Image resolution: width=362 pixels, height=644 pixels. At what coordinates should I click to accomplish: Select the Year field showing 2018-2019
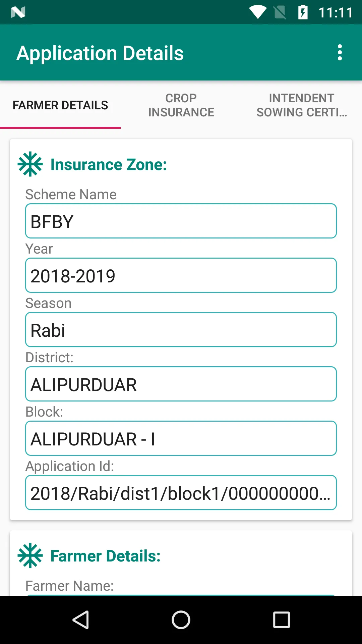pos(181,276)
